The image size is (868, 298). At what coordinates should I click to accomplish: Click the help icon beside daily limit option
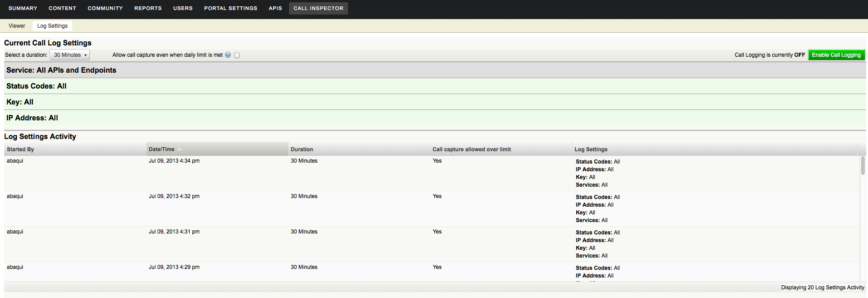click(228, 55)
